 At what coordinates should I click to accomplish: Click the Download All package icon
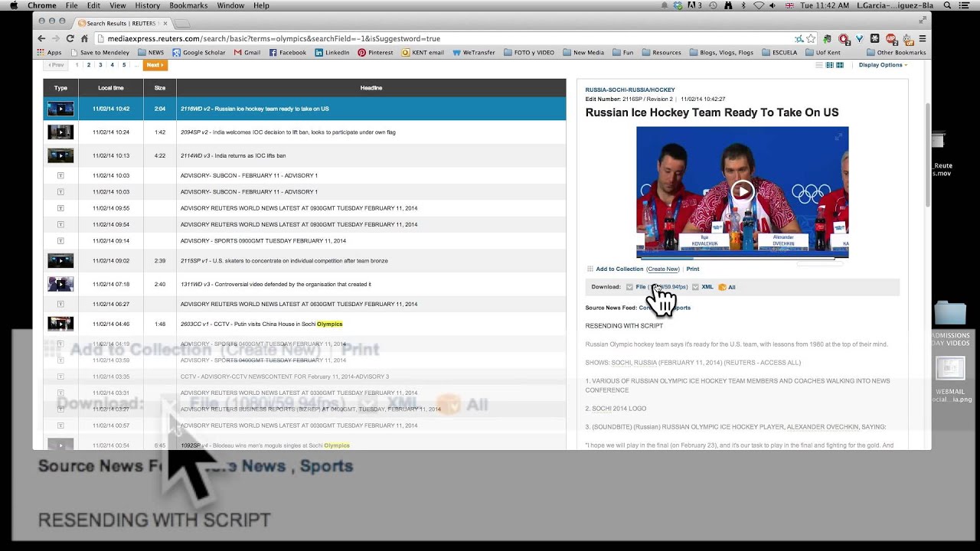point(722,287)
